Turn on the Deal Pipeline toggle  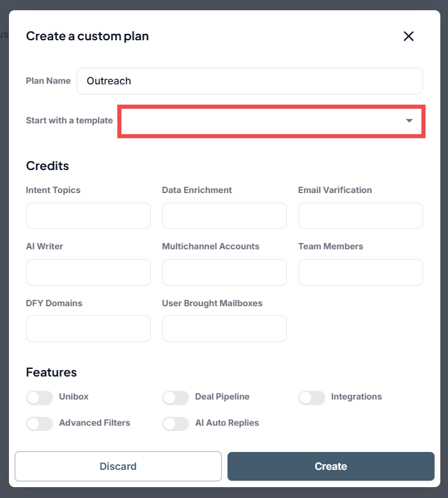pos(176,398)
